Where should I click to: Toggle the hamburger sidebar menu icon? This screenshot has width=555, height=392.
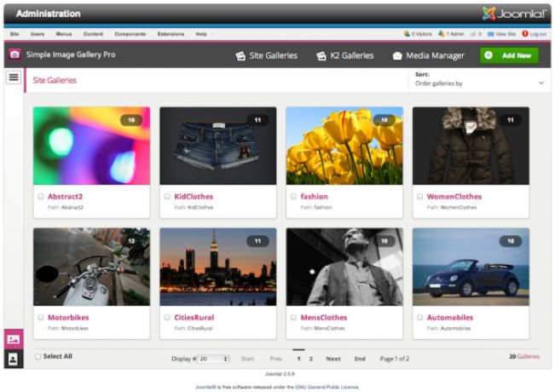coord(14,78)
